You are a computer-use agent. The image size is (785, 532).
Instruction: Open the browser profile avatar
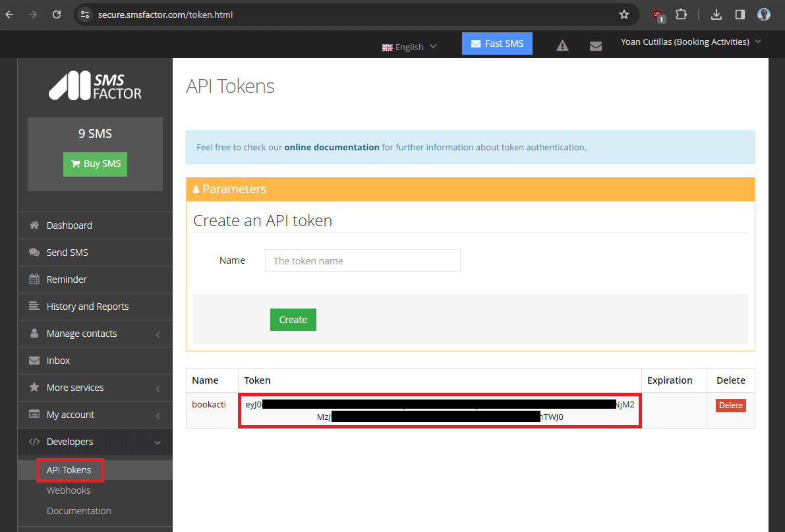click(763, 15)
